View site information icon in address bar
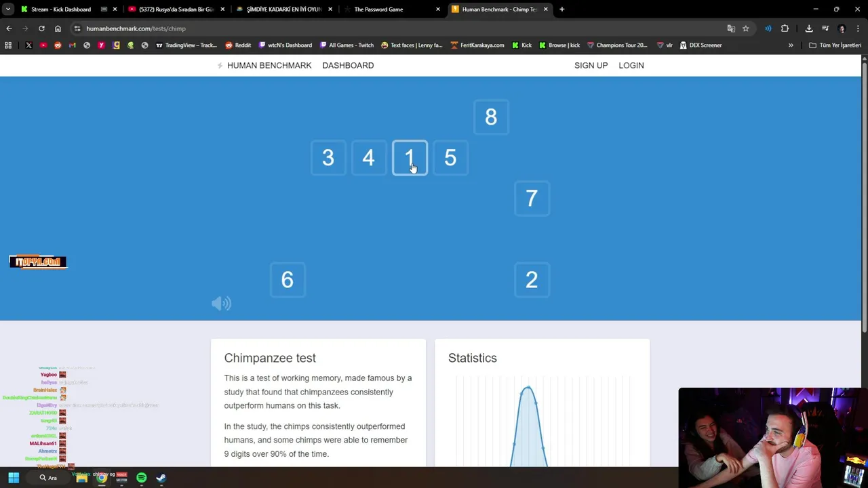The image size is (868, 488). pyautogui.click(x=77, y=28)
